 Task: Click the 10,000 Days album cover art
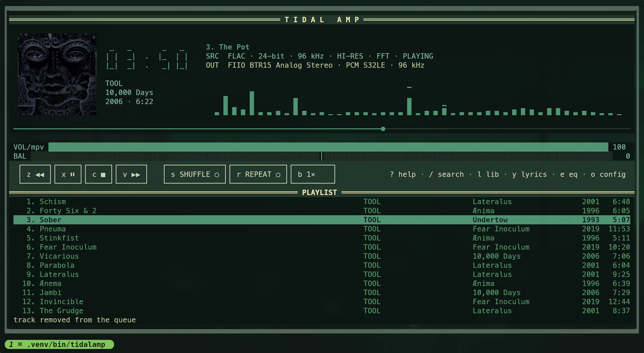click(57, 74)
